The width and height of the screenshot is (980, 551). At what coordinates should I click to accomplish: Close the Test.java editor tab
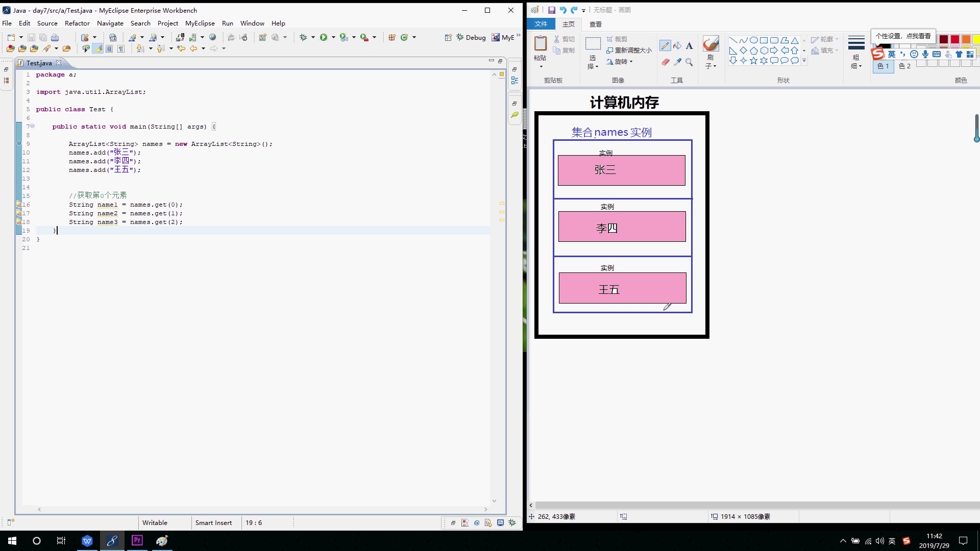pos(59,63)
